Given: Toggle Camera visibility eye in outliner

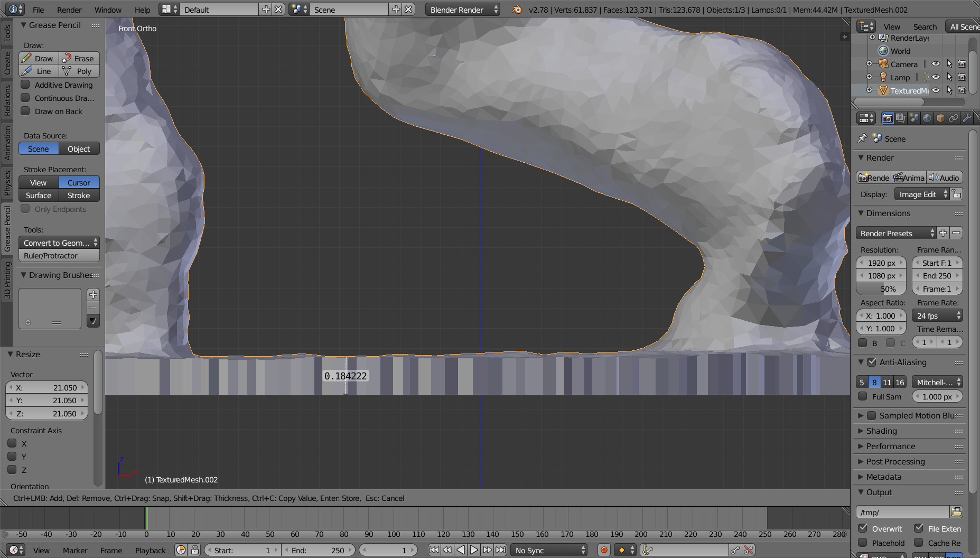Looking at the screenshot, I should click(x=936, y=64).
